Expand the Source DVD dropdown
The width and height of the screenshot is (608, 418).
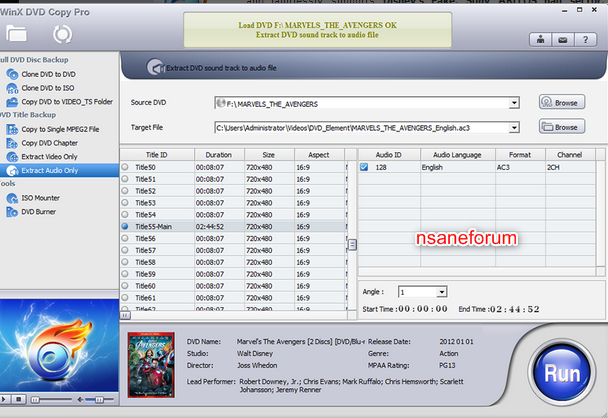(514, 103)
